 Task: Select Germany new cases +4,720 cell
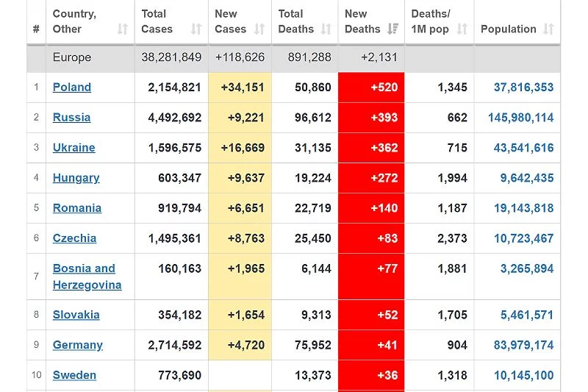pos(240,345)
